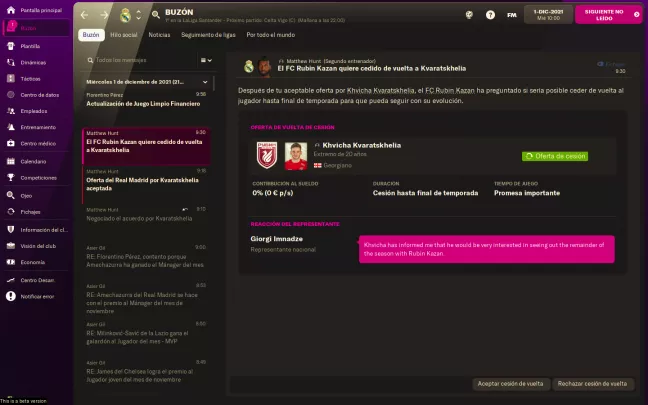Collapse Miércoles 1 de diciembre date group
This screenshot has width=648, height=405.
205,82
